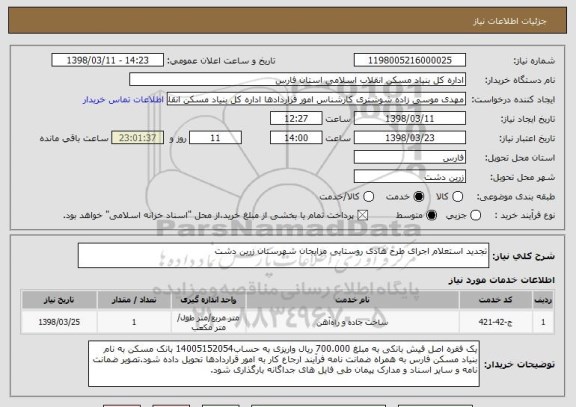Screen dimensions: 576x407
Task: Click the announcement date field 1398/03/11 - 14:23
Action: 108,60
